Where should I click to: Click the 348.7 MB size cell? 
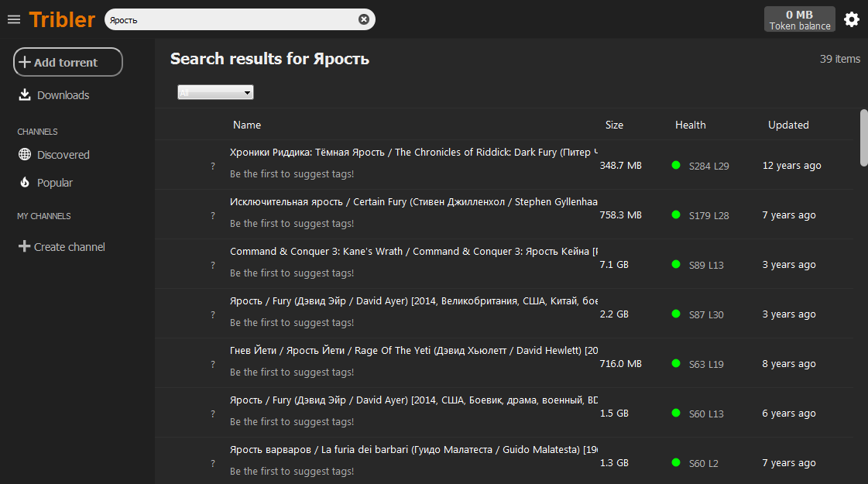click(x=620, y=166)
